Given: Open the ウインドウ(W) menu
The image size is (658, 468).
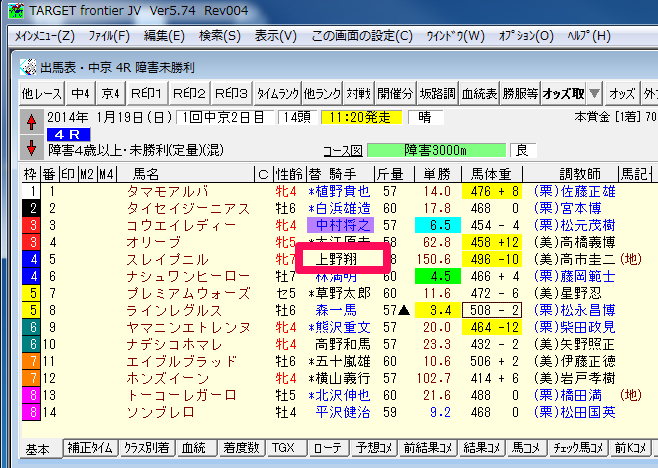Looking at the screenshot, I should click(x=455, y=36).
